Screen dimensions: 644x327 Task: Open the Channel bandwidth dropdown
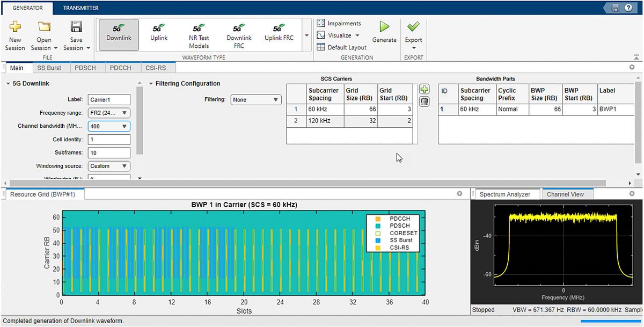(109, 126)
